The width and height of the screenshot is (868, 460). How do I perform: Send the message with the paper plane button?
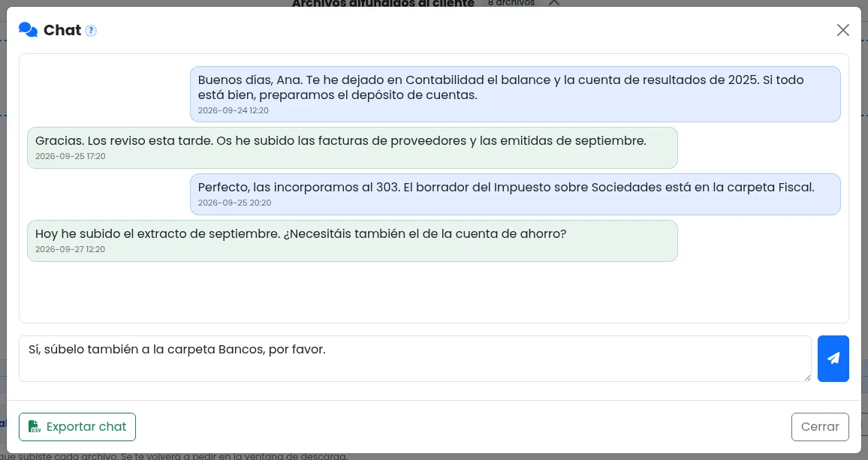(x=833, y=359)
